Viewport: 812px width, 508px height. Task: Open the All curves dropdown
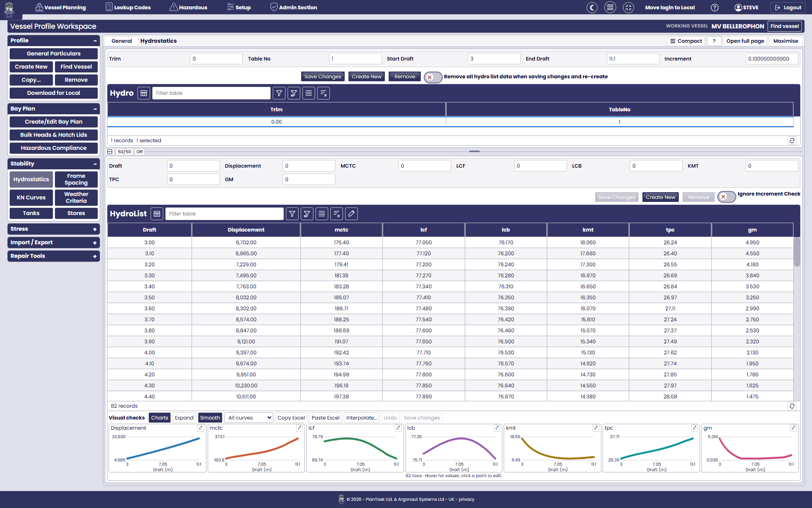[249, 418]
